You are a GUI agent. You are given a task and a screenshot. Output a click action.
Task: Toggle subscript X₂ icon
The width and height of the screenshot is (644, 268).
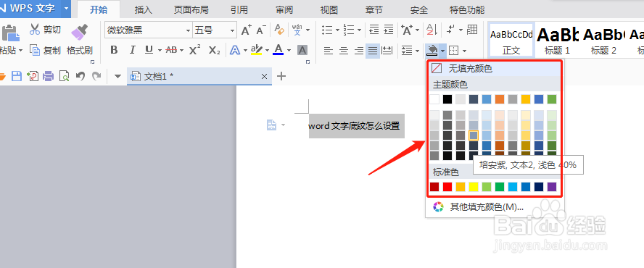point(215,50)
